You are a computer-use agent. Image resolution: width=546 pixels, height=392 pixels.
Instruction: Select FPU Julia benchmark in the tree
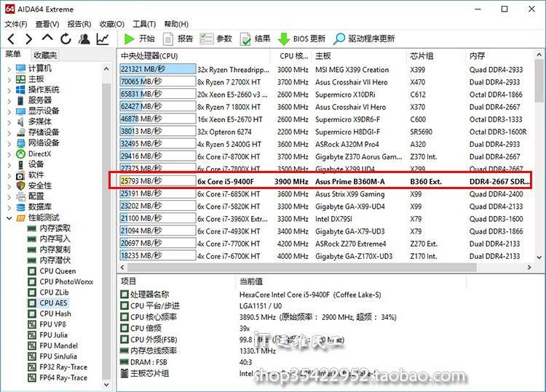coord(55,335)
